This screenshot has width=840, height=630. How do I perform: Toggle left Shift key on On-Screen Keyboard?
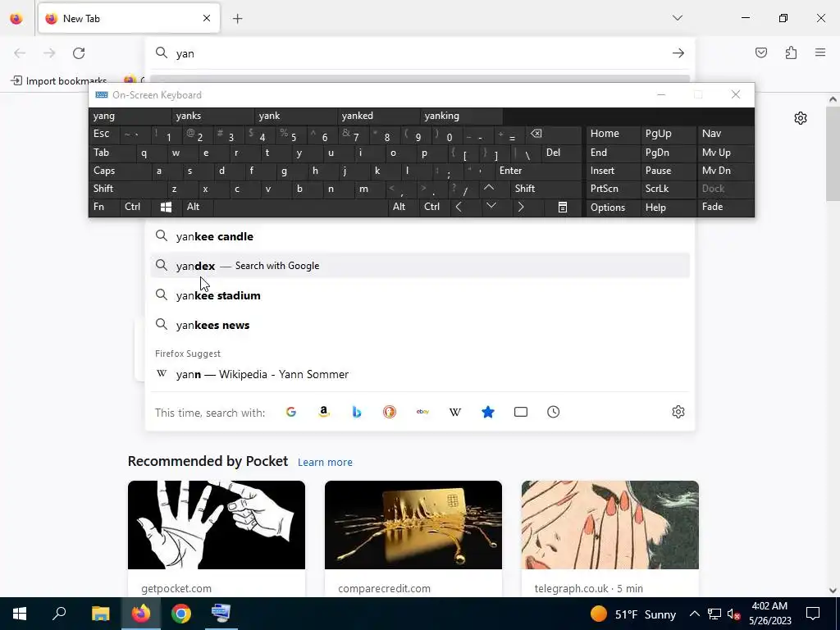[x=128, y=189]
